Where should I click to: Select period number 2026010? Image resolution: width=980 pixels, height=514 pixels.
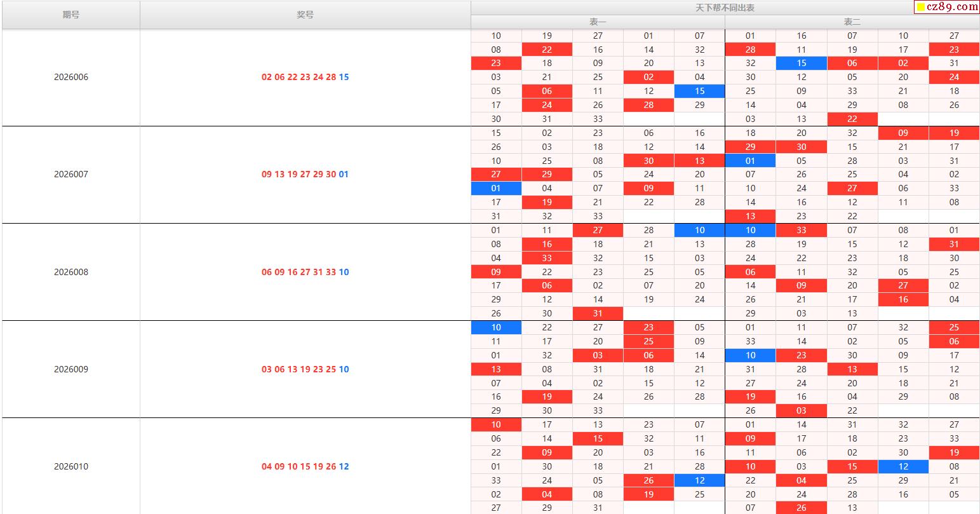coord(71,466)
